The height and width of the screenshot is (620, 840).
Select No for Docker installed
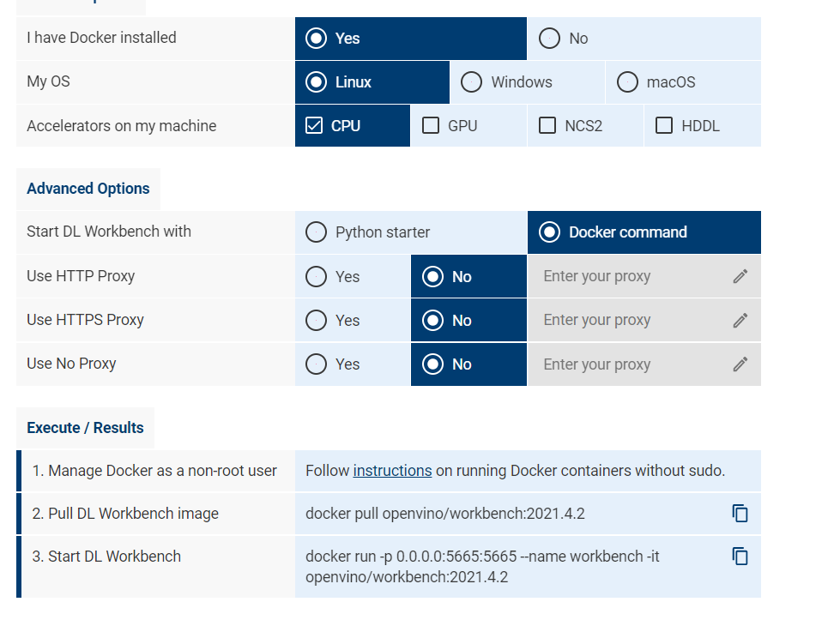(550, 39)
